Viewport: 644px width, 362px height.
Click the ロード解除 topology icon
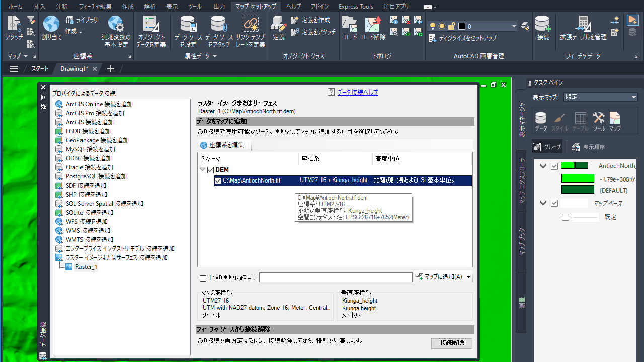pyautogui.click(x=373, y=28)
